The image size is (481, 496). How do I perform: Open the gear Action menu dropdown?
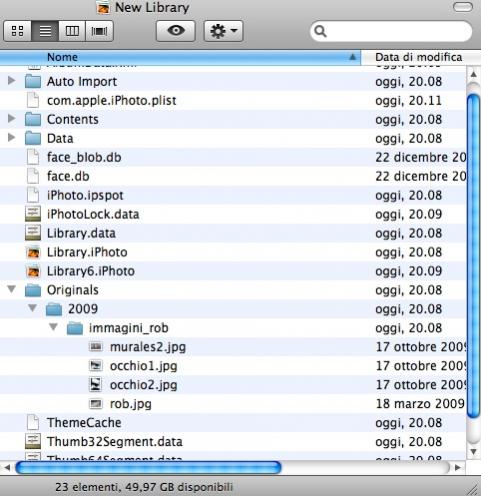(223, 31)
